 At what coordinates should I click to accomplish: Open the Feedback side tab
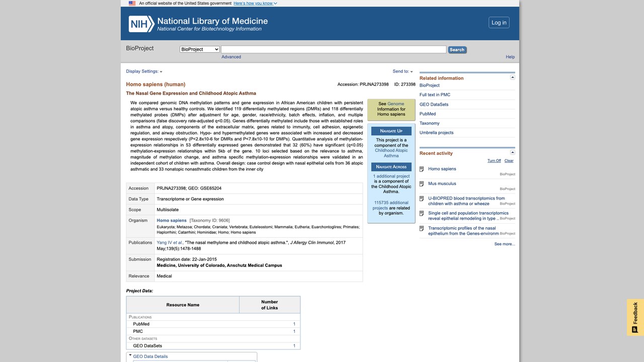click(x=635, y=317)
